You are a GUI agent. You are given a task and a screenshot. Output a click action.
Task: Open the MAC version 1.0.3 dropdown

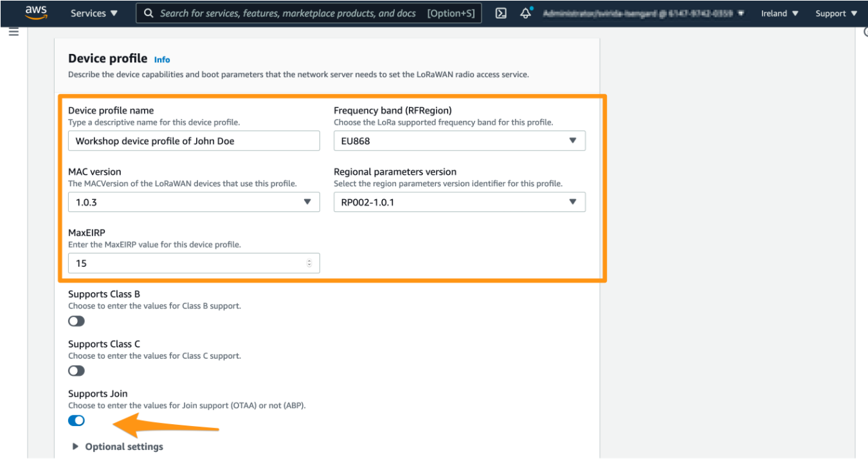194,202
